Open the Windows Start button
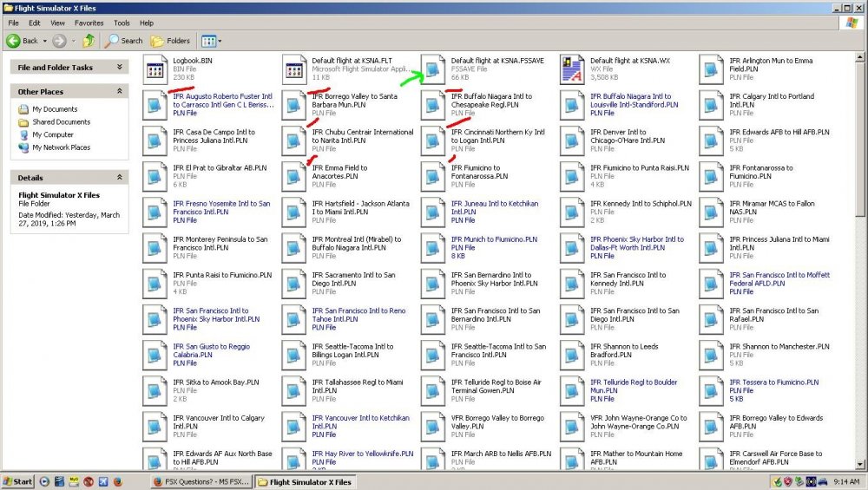Viewport: 868px width, 490px height. click(18, 481)
